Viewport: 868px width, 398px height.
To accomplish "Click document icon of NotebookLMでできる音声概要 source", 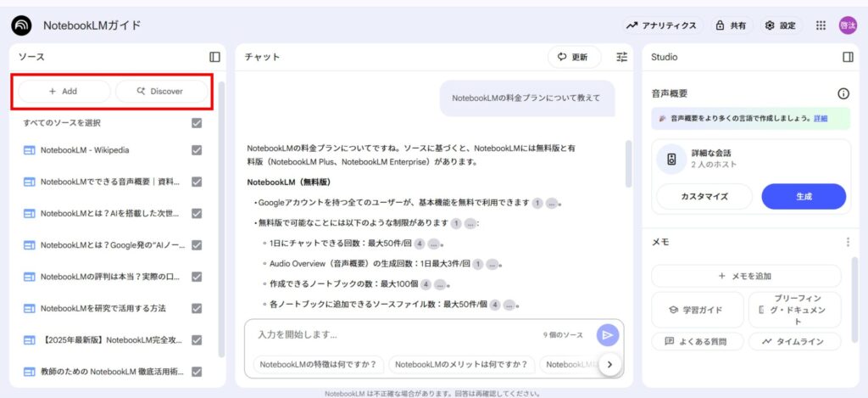I will pos(30,182).
